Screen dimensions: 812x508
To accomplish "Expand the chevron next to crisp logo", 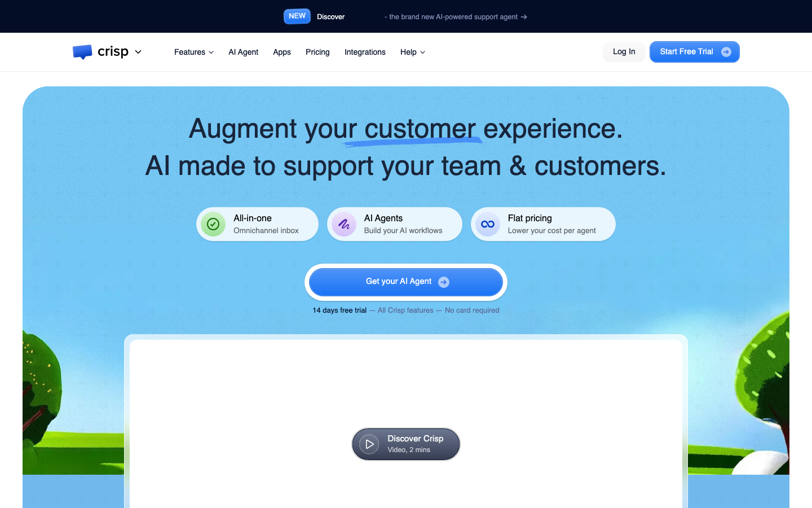I will click(x=138, y=52).
